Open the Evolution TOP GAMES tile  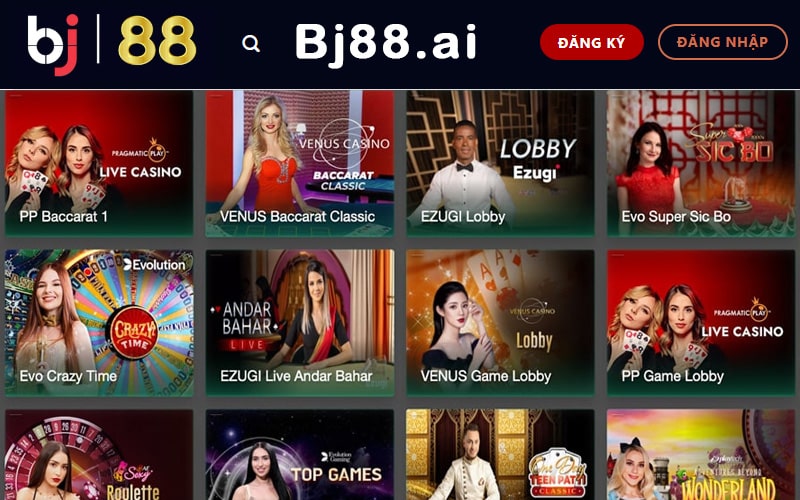click(x=299, y=455)
